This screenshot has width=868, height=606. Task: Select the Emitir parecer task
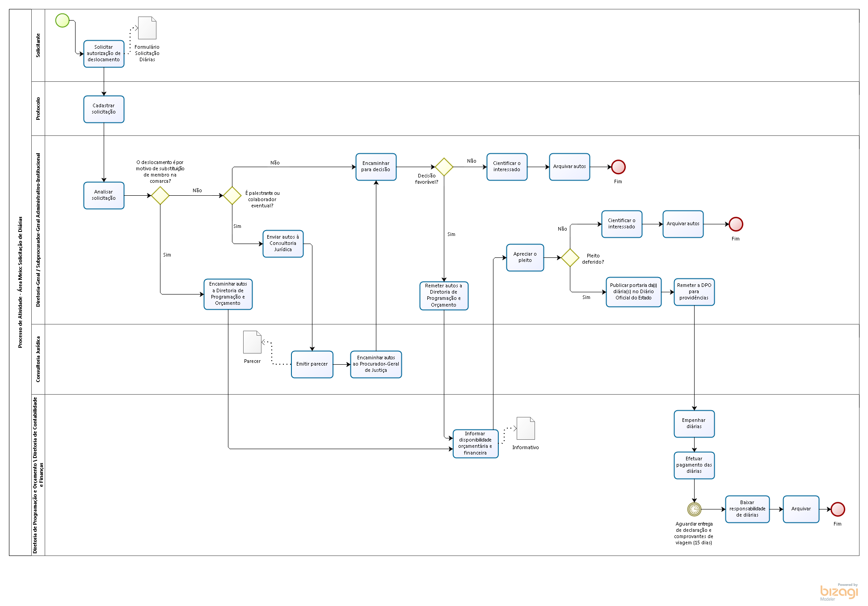pos(312,364)
